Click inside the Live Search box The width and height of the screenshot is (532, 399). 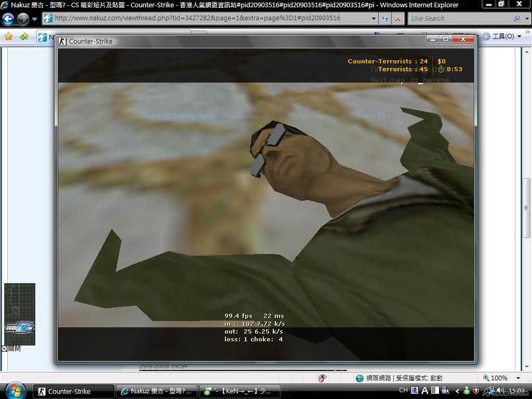tap(460, 18)
